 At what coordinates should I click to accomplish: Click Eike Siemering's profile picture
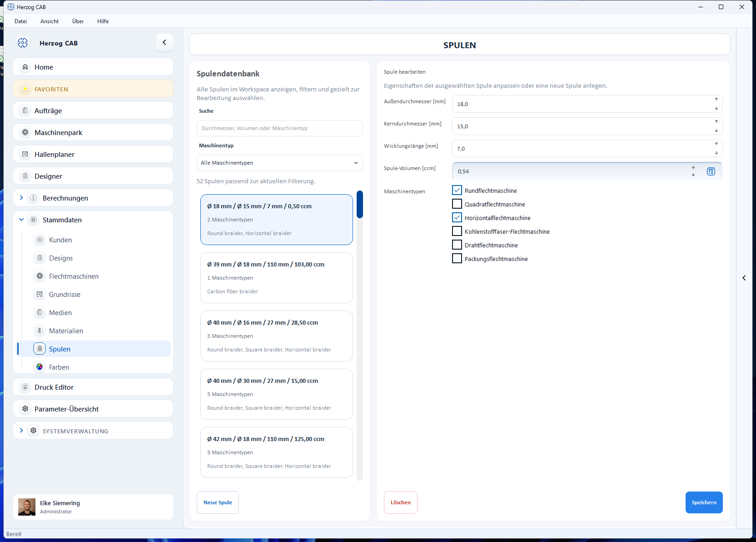(27, 507)
